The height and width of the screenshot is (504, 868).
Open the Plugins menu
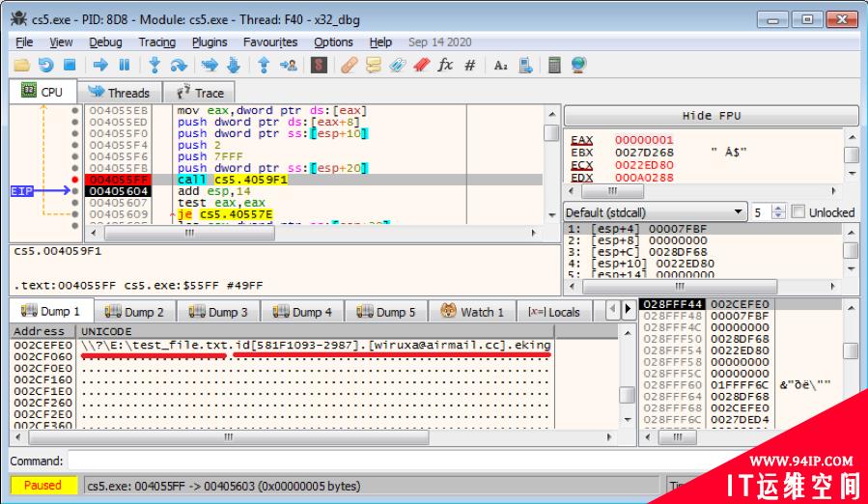210,42
